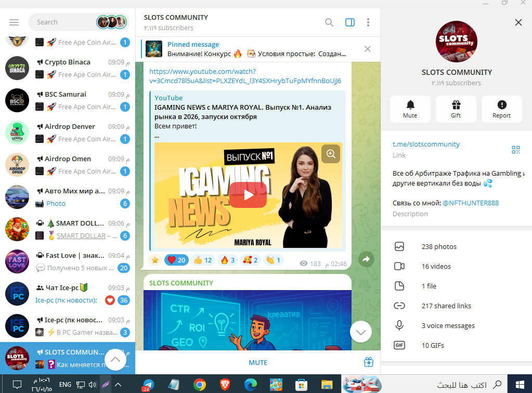The image size is (532, 393).
Task: Open File Explorer from the taskbar
Action: click(327, 385)
